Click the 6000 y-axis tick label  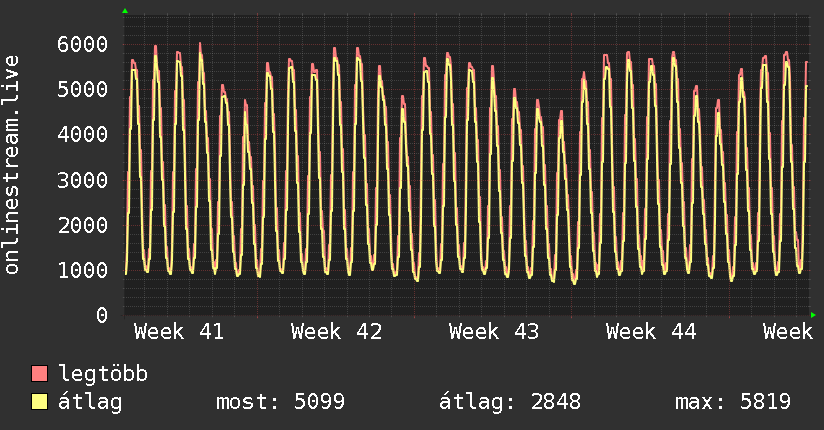(83, 44)
